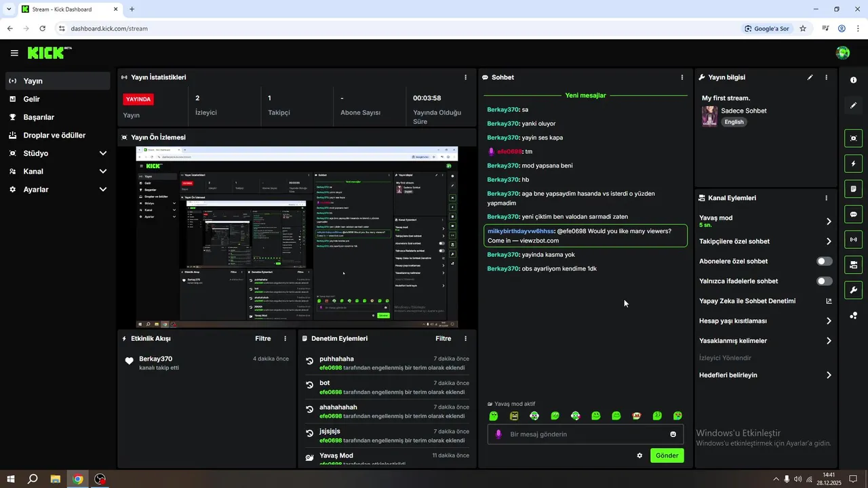
Task: Click username milkybirthdayvw6hhss in chat
Action: (520, 231)
